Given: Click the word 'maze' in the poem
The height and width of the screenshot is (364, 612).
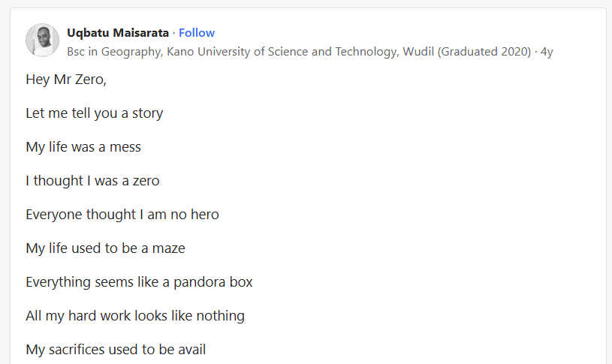Looking at the screenshot, I should pos(169,248).
